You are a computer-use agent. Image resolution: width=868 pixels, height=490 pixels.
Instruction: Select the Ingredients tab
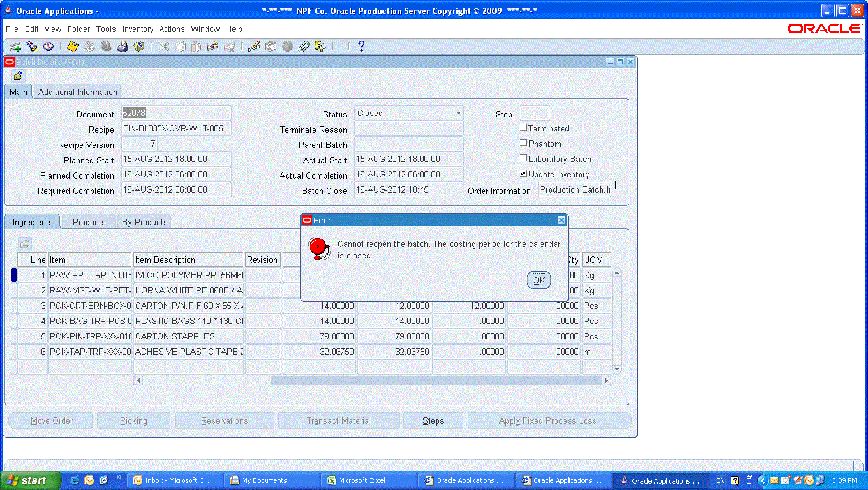point(33,222)
